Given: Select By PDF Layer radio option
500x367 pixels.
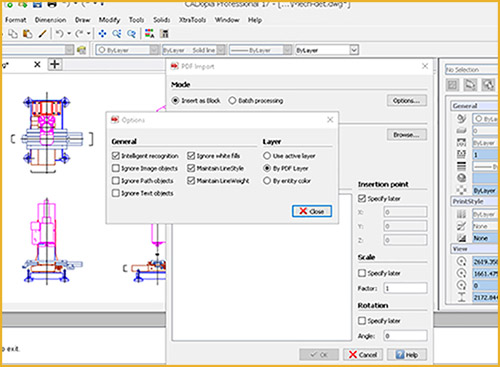Looking at the screenshot, I should 267,168.
